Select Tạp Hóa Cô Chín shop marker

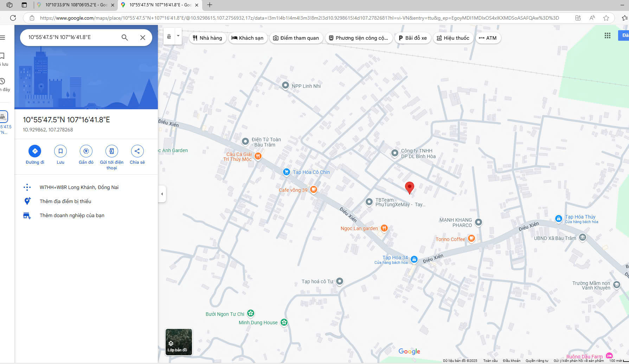pos(287,172)
